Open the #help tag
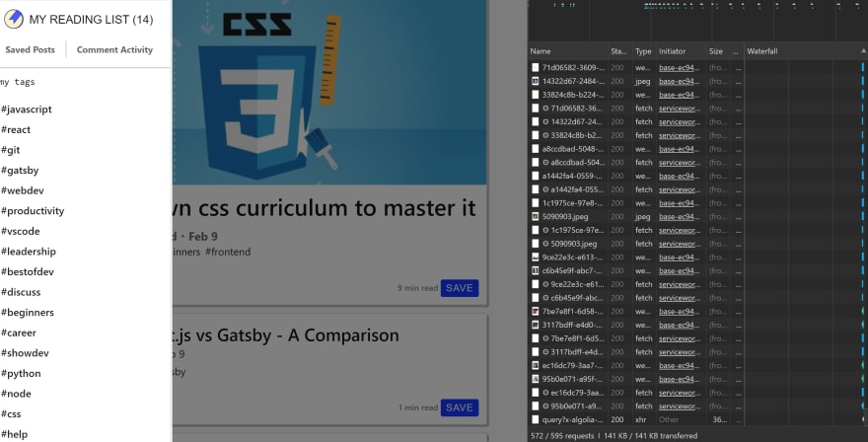Image resolution: width=868 pixels, height=442 pixels. (x=14, y=434)
